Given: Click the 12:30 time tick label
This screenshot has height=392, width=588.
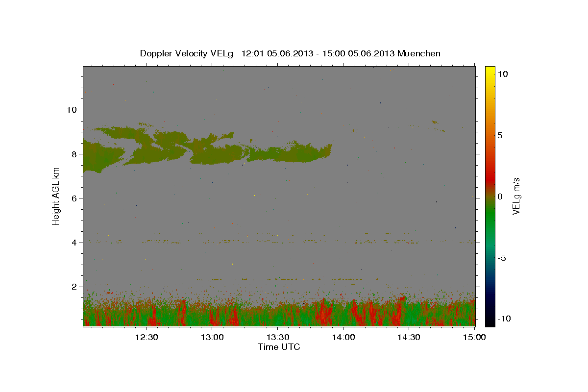Looking at the screenshot, I should 147,338.
